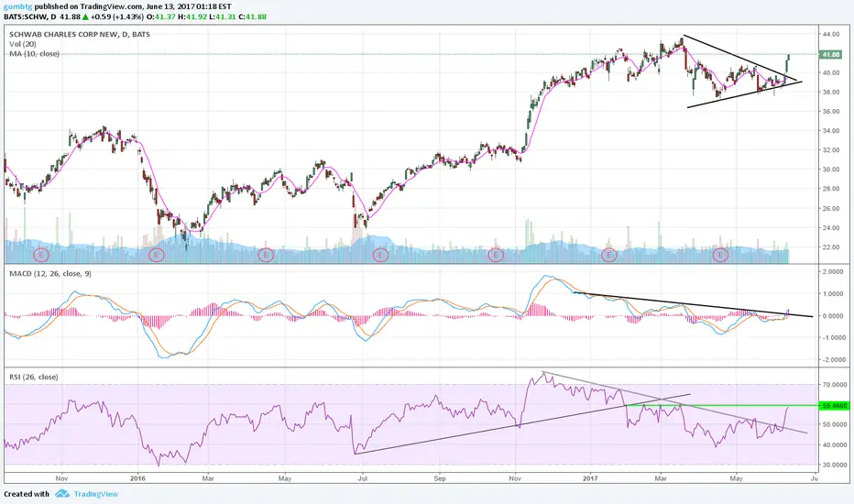854x504 pixels.
Task: Click the H:41.92 high value in the header
Action: [192, 16]
